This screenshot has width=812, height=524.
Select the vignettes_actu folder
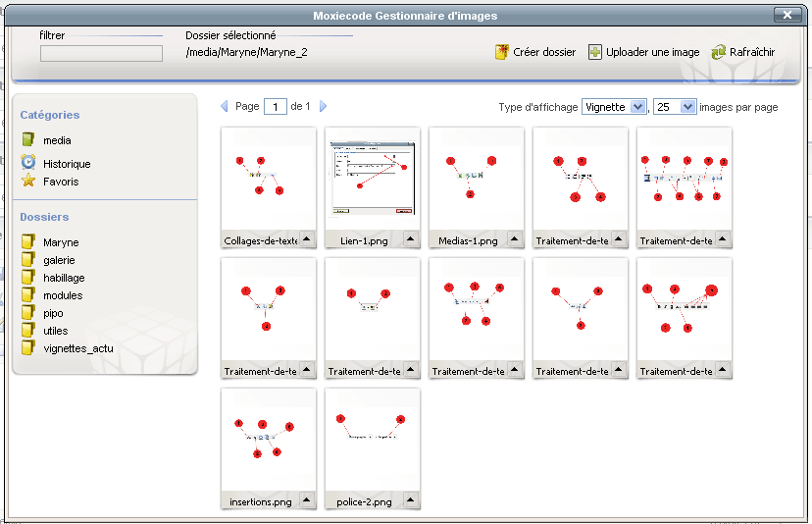pyautogui.click(x=76, y=348)
